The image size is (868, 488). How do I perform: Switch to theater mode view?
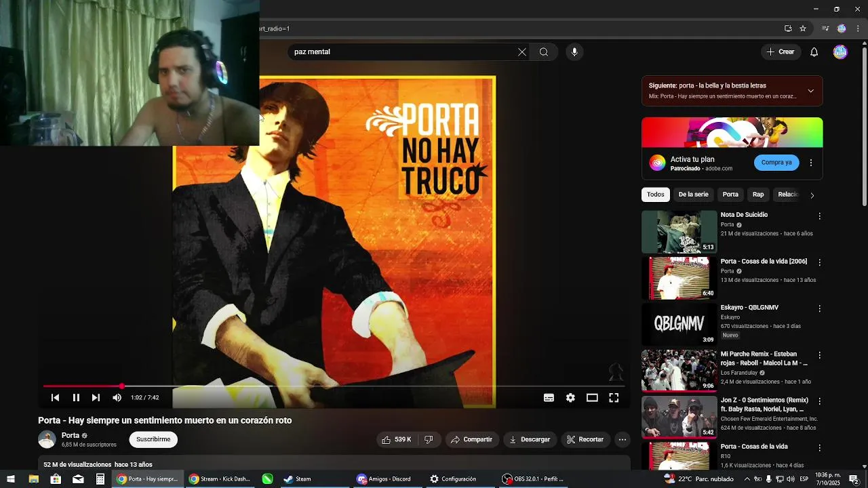[x=592, y=398]
